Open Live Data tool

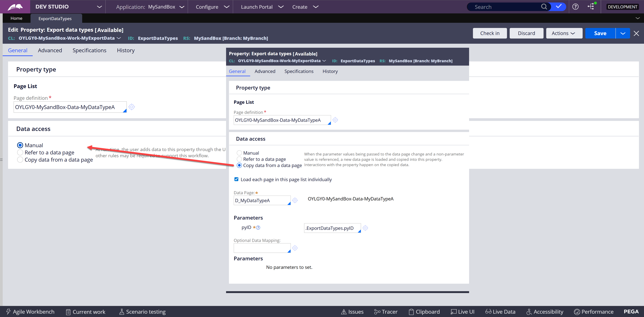pos(500,312)
